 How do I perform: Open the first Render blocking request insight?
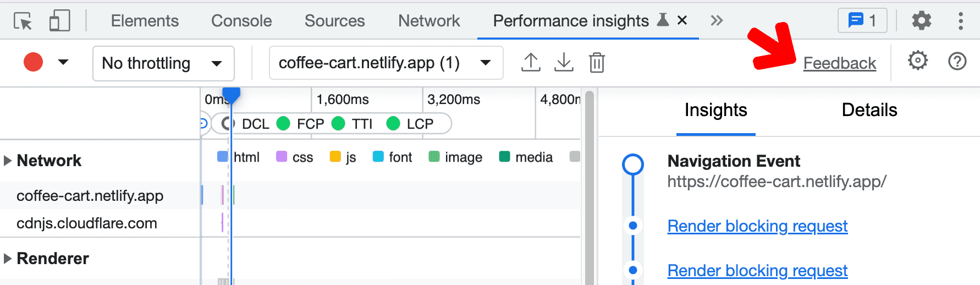point(757,226)
